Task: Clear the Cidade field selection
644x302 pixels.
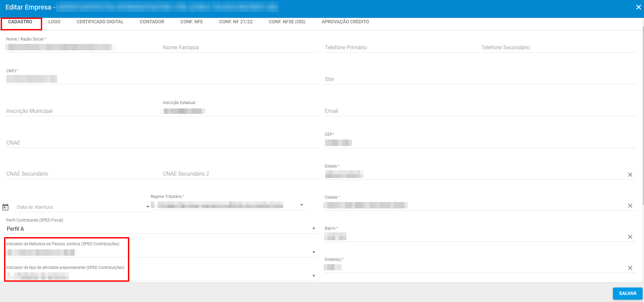Action: coord(630,206)
